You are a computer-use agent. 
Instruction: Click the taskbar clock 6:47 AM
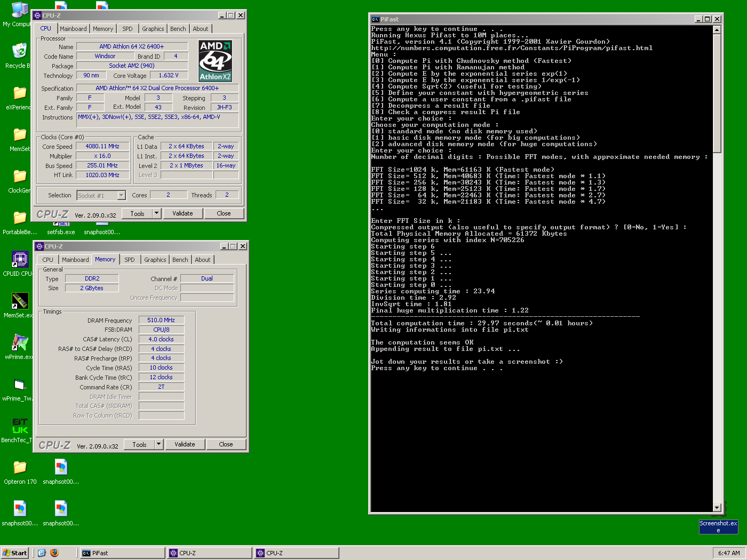coord(729,553)
